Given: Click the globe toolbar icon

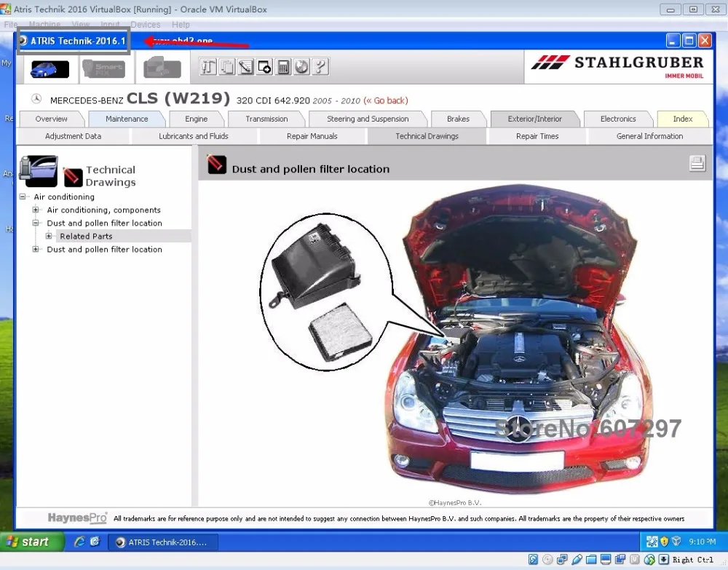Looking at the screenshot, I should click(301, 67).
